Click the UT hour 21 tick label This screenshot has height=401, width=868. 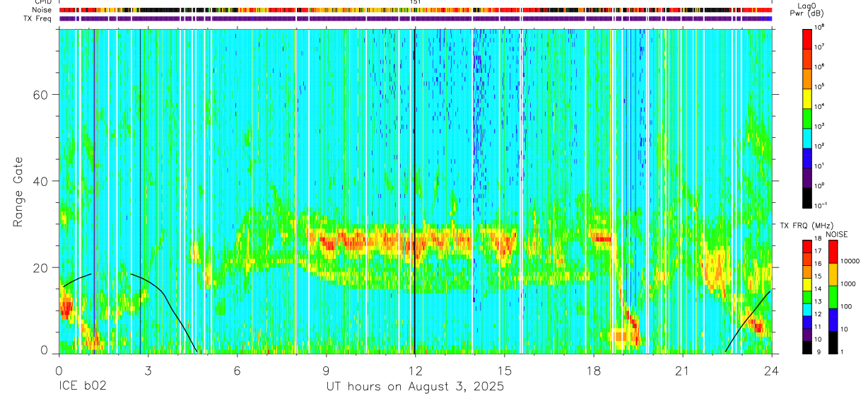[x=683, y=370]
